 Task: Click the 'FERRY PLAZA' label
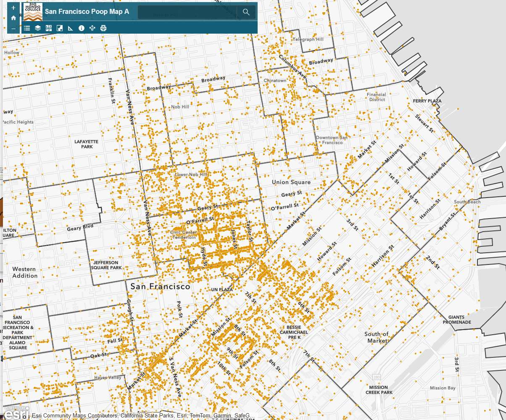click(427, 101)
